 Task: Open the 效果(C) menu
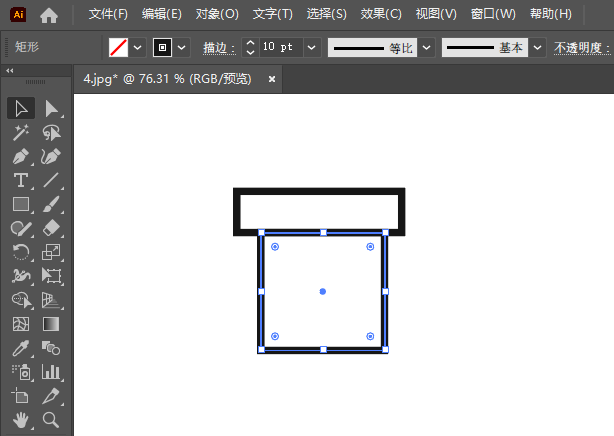[381, 14]
